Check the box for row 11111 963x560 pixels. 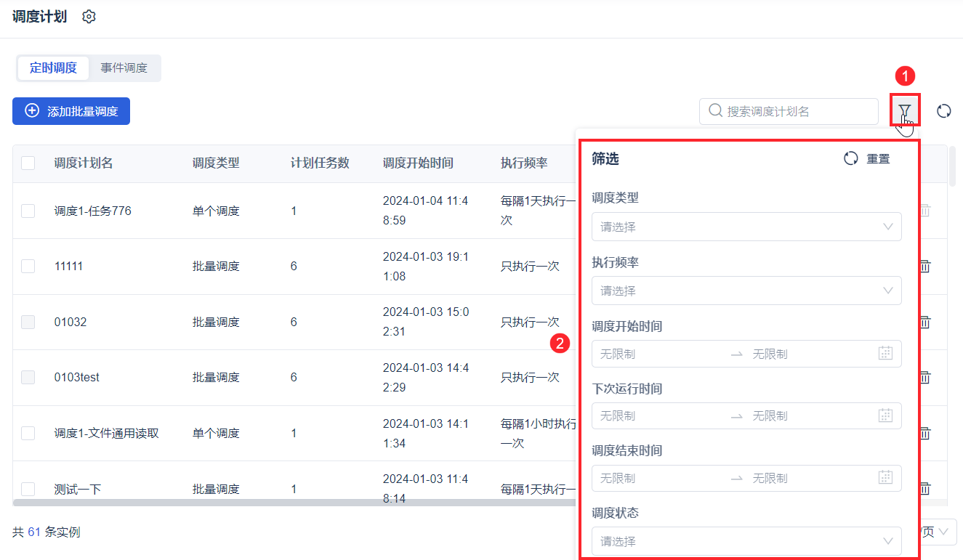[28, 267]
